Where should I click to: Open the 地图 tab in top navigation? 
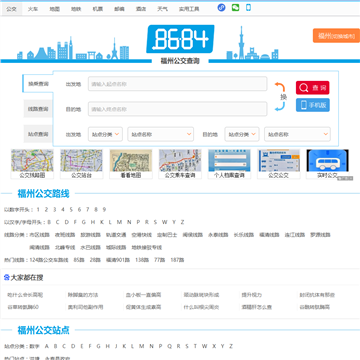point(54,9)
